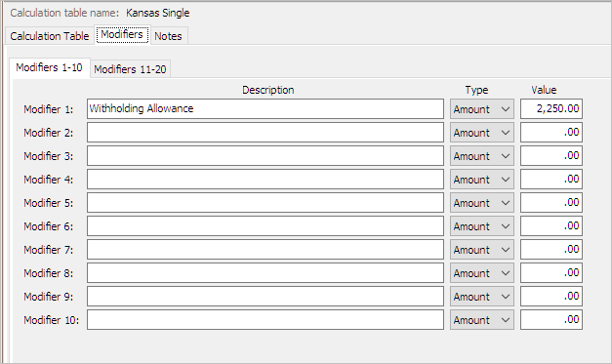
Task: Click the Modifier 3 value field
Action: click(x=551, y=156)
